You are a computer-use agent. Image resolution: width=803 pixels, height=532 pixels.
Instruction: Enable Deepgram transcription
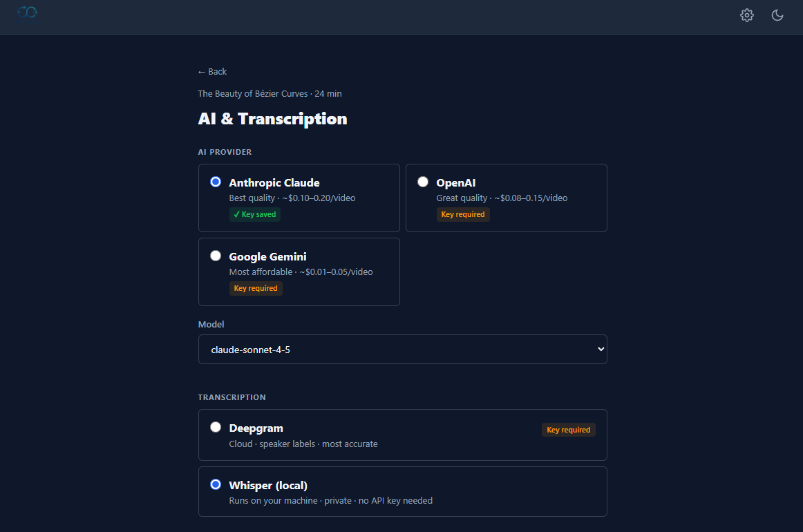(x=215, y=426)
